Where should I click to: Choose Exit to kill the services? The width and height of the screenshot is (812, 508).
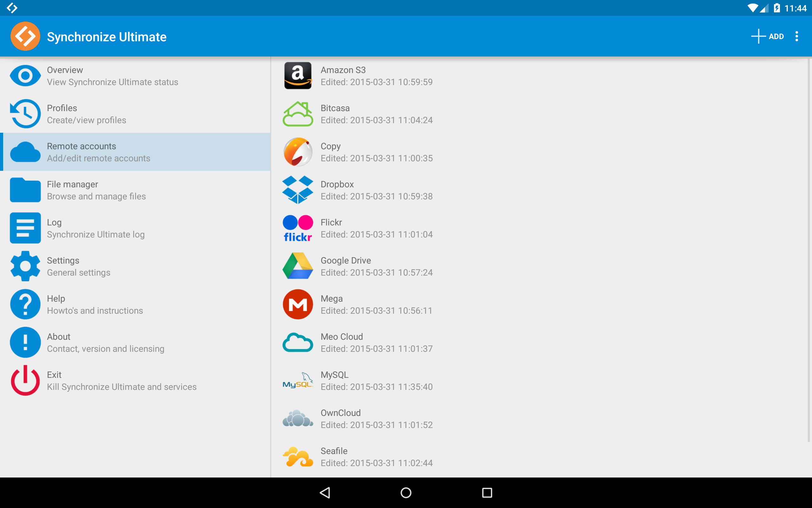pos(135,380)
